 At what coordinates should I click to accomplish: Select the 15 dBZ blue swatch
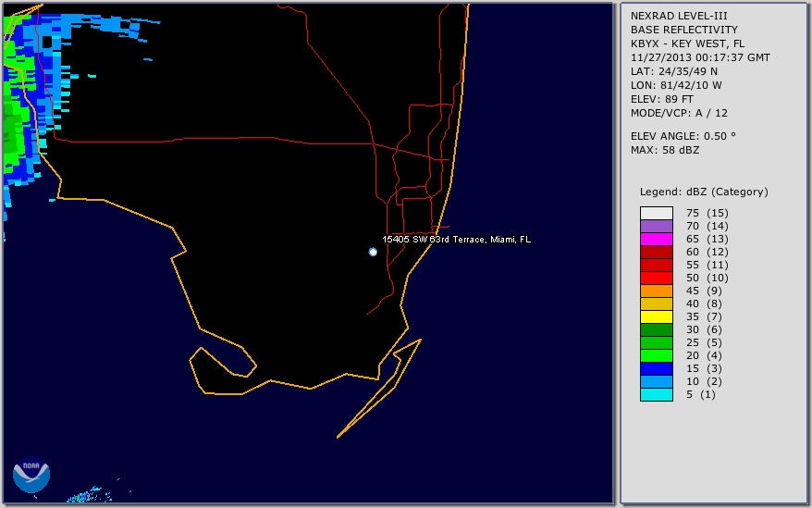click(657, 368)
